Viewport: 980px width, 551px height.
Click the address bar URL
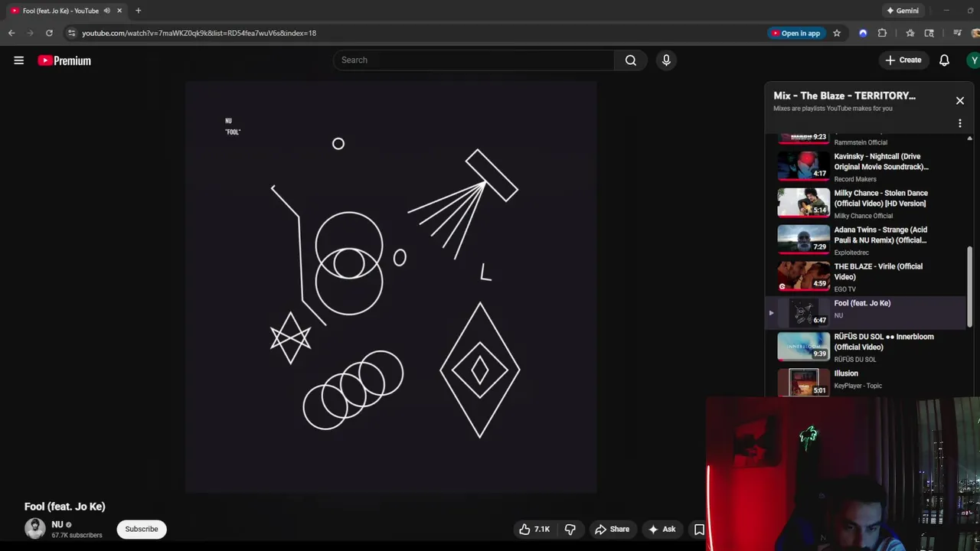tap(199, 33)
